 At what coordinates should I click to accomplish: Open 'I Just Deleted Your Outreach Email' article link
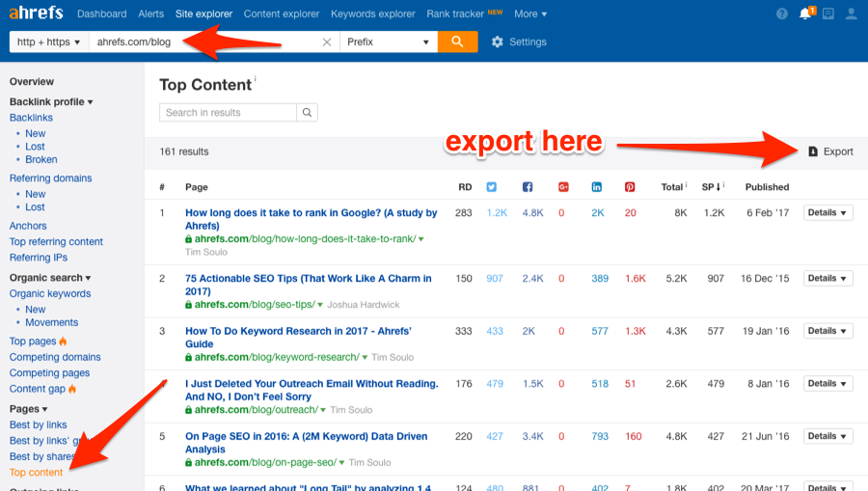pyautogui.click(x=312, y=391)
